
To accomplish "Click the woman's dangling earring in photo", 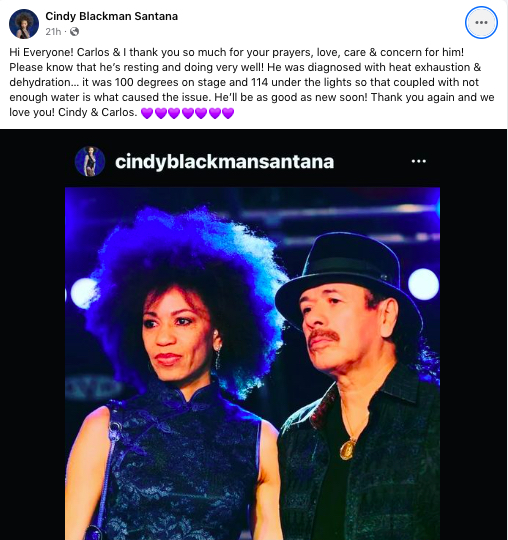I will [x=218, y=356].
